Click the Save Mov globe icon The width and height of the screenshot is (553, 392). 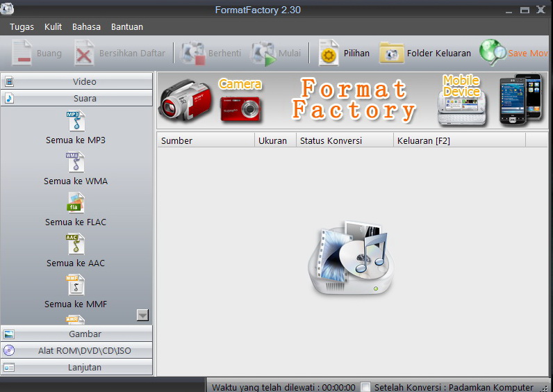coord(493,52)
